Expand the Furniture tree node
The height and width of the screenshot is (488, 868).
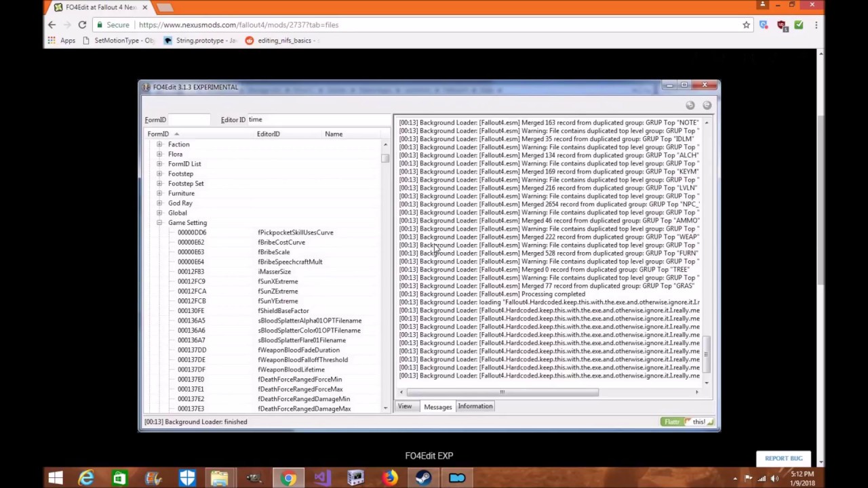coord(159,193)
